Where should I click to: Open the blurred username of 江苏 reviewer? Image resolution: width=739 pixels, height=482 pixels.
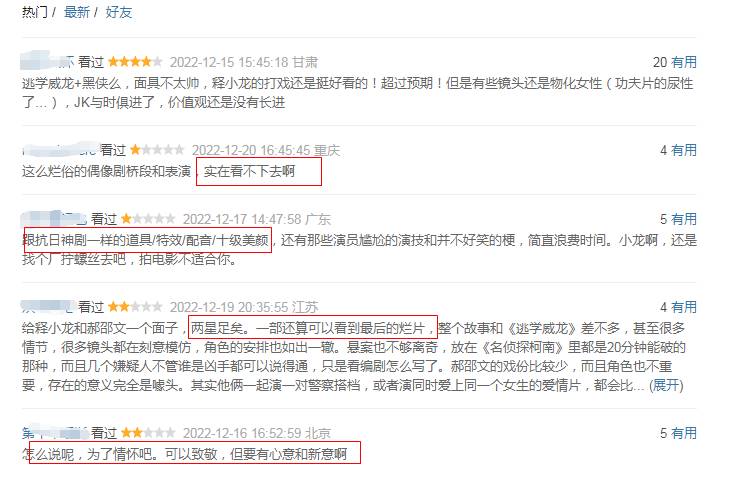[47, 307]
